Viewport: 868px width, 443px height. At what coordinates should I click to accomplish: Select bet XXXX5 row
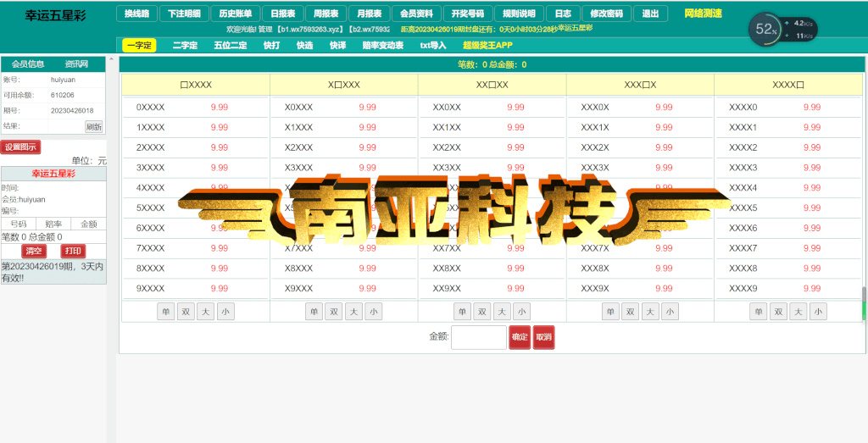click(788, 208)
